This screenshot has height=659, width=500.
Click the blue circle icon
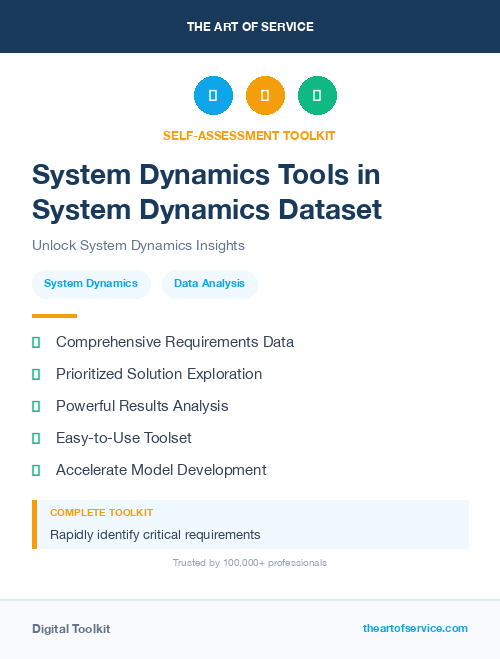tap(213, 95)
